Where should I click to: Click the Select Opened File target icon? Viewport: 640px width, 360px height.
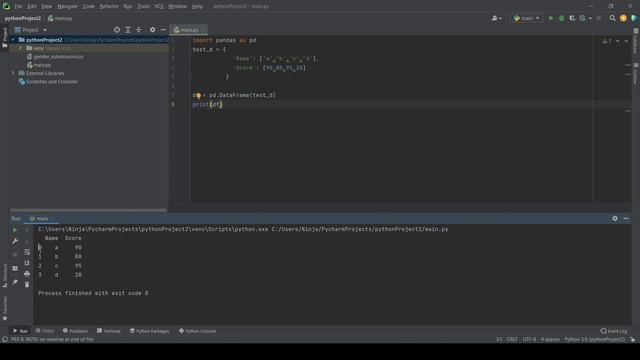click(x=117, y=30)
